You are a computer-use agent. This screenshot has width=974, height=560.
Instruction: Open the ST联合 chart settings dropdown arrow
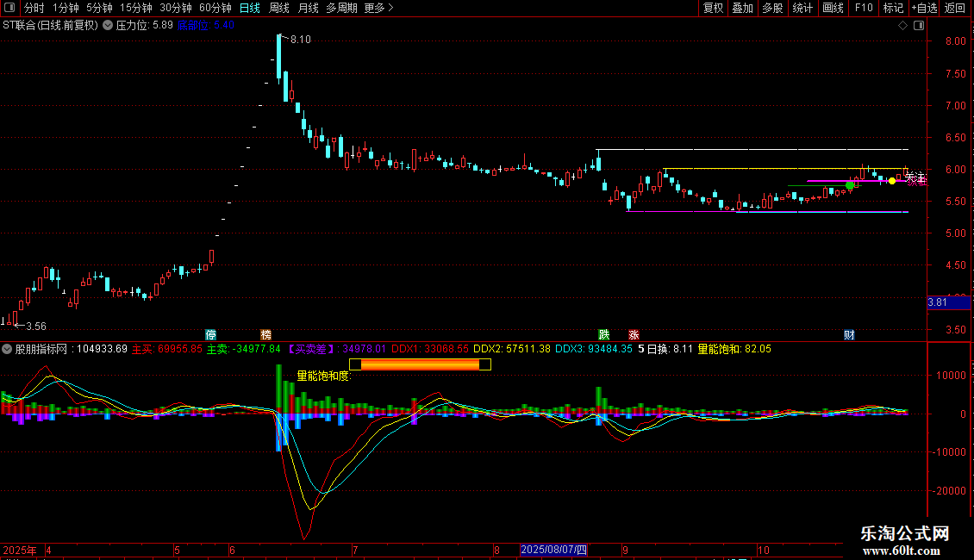[x=107, y=25]
